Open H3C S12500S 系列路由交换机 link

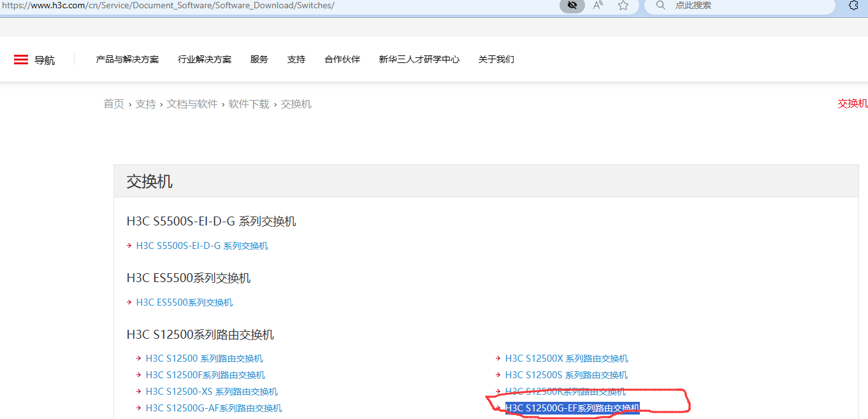(x=567, y=375)
